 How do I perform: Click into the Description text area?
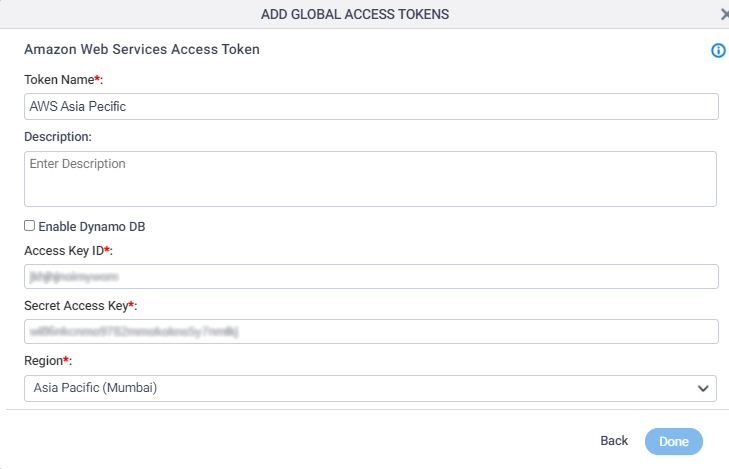(370, 178)
